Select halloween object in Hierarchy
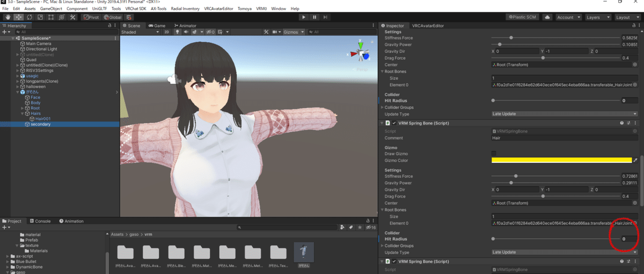The width and height of the screenshot is (644, 274). tap(35, 86)
